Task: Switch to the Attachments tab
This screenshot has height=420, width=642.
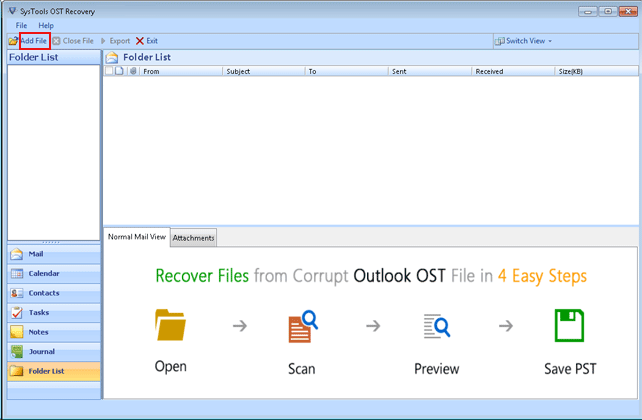Action: pos(193,238)
